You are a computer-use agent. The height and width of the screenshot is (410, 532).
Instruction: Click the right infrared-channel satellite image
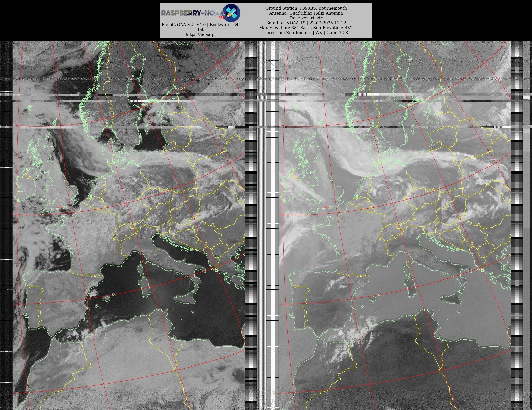coord(394,225)
